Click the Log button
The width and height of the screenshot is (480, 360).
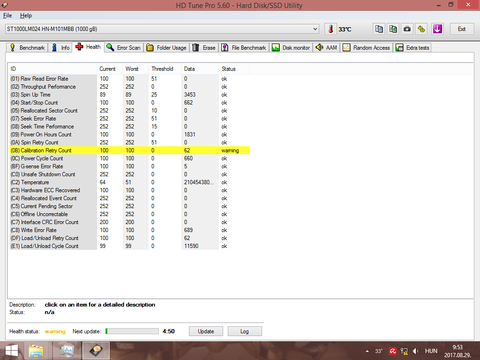245,331
